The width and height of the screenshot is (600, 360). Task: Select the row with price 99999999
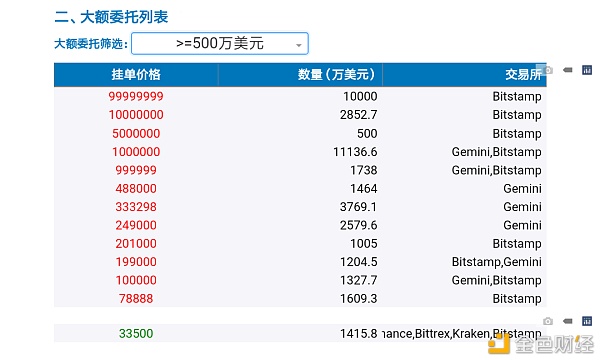click(x=300, y=96)
